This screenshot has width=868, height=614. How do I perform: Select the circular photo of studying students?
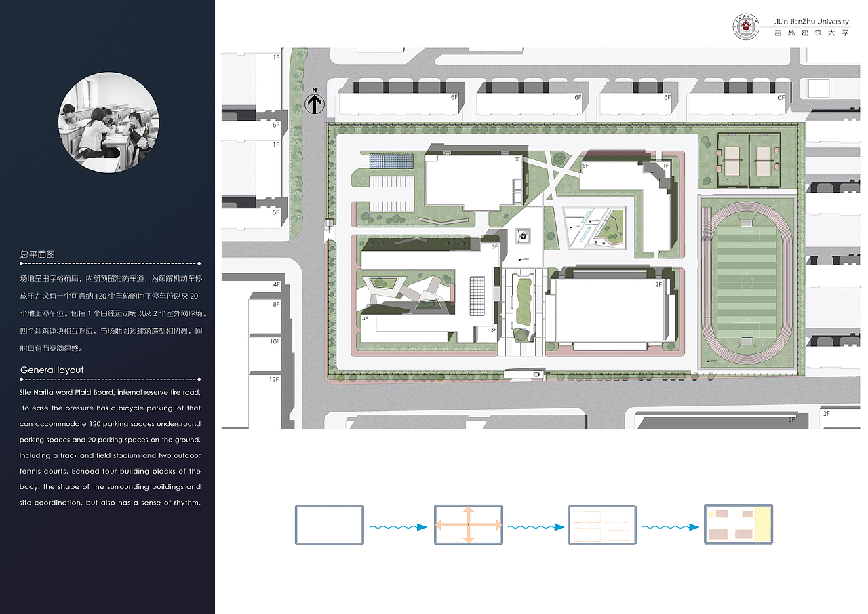tap(108, 123)
